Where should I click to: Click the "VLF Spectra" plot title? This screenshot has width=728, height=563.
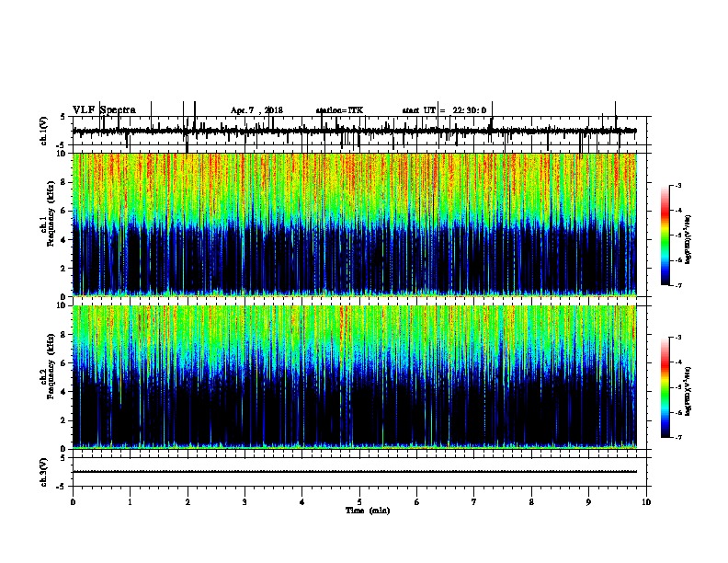click(x=104, y=110)
